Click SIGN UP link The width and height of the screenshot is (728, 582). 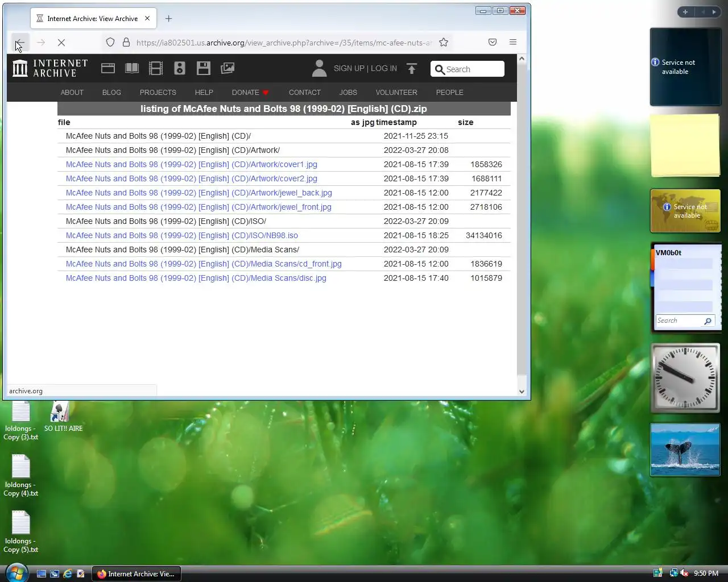tap(349, 68)
